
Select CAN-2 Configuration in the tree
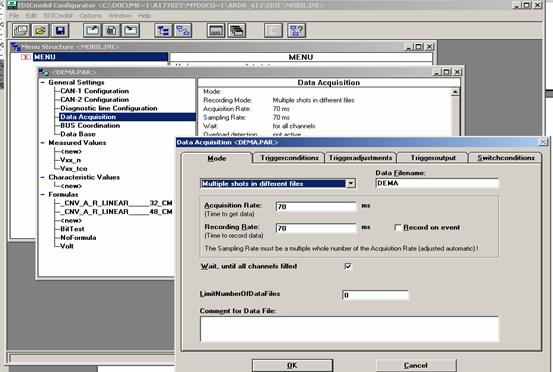pyautogui.click(x=95, y=100)
